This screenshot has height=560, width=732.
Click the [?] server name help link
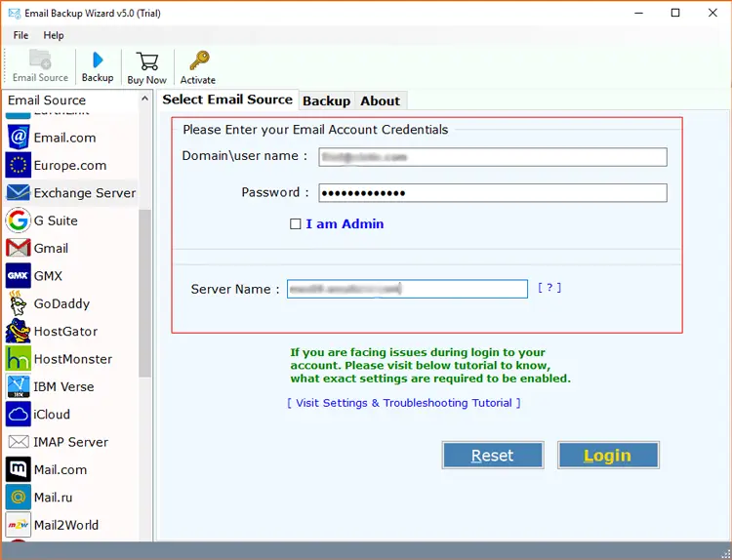[x=549, y=288]
